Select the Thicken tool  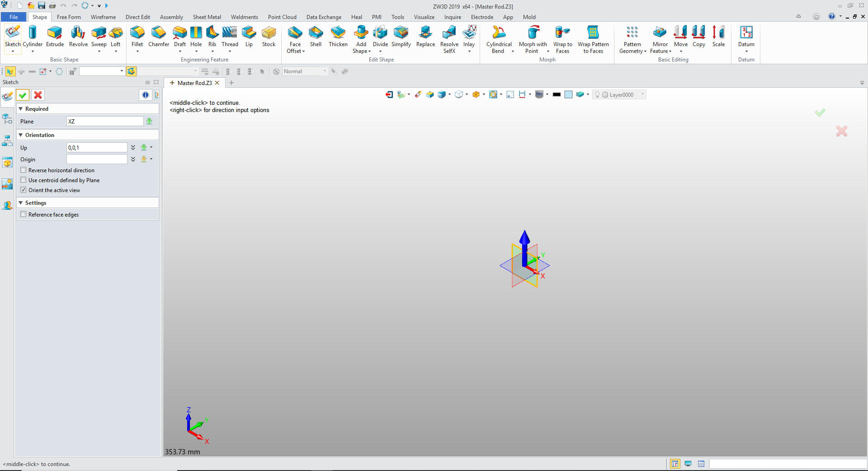point(338,37)
